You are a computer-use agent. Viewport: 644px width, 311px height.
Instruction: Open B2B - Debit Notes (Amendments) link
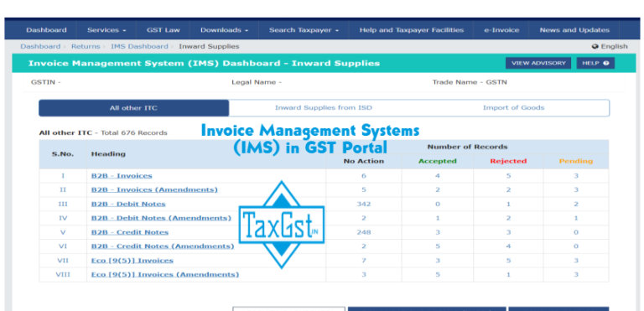click(x=161, y=218)
